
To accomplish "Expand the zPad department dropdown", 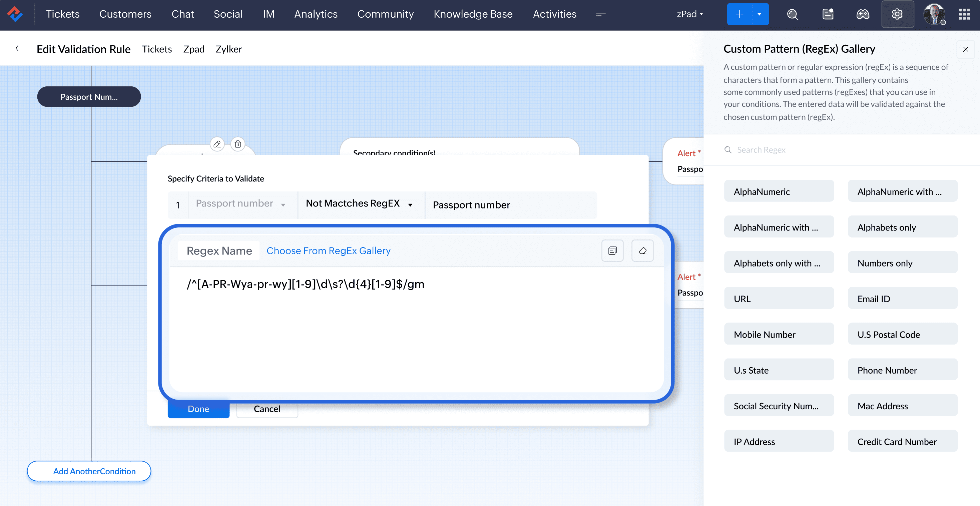I will click(x=689, y=14).
